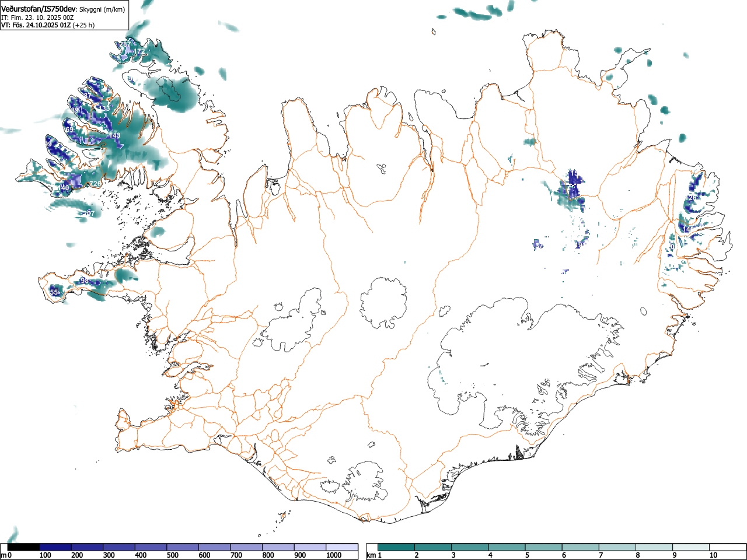
Task: Click the "726" visibility value on the map
Action: [95, 184]
